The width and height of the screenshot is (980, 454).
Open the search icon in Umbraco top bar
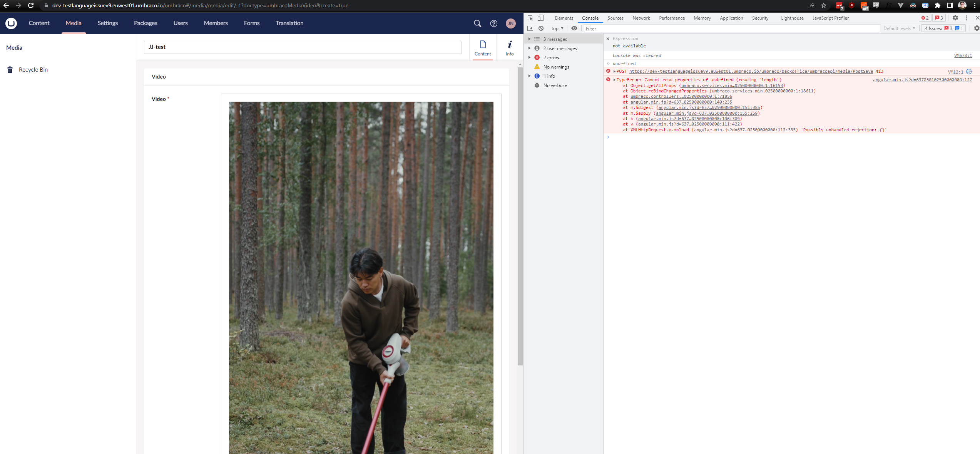(477, 23)
